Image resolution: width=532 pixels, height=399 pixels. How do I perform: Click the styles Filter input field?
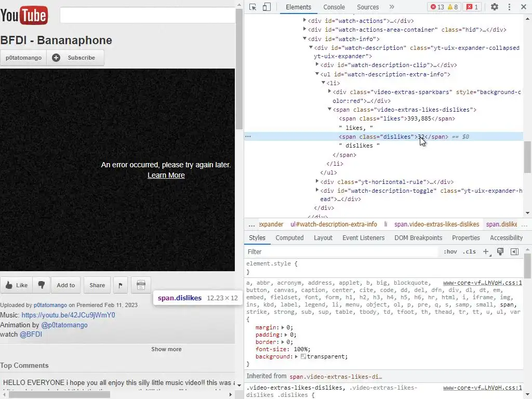pyautogui.click(x=342, y=252)
